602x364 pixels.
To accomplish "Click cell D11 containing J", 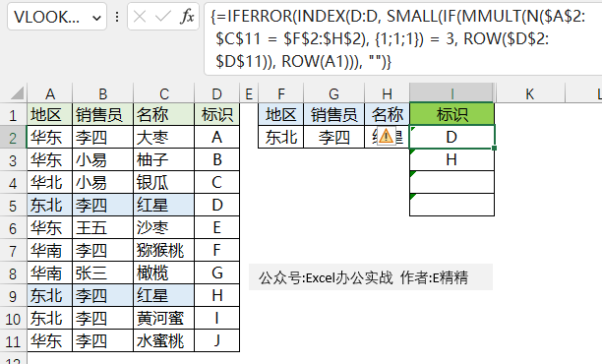I will [x=217, y=341].
